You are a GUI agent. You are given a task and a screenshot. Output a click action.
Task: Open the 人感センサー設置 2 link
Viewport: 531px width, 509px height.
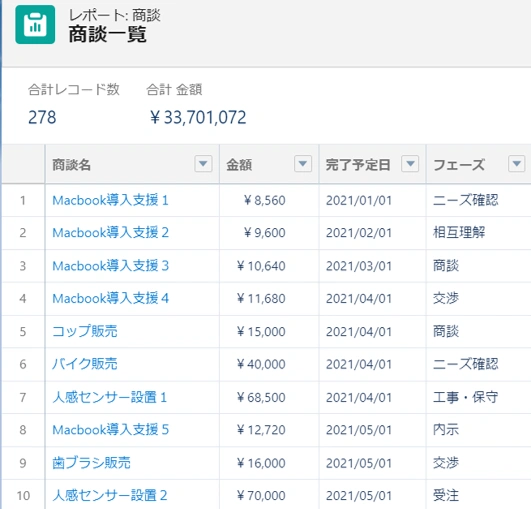tap(110, 495)
